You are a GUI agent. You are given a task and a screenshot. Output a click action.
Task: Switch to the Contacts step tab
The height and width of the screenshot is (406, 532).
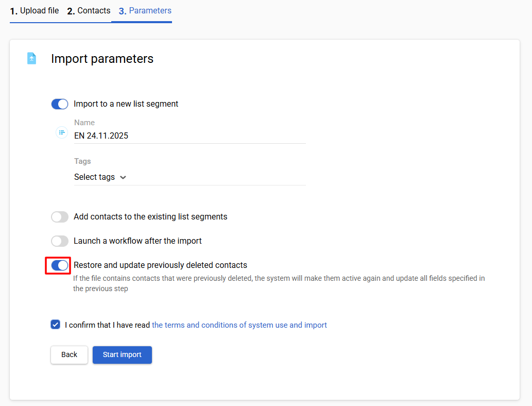(89, 11)
